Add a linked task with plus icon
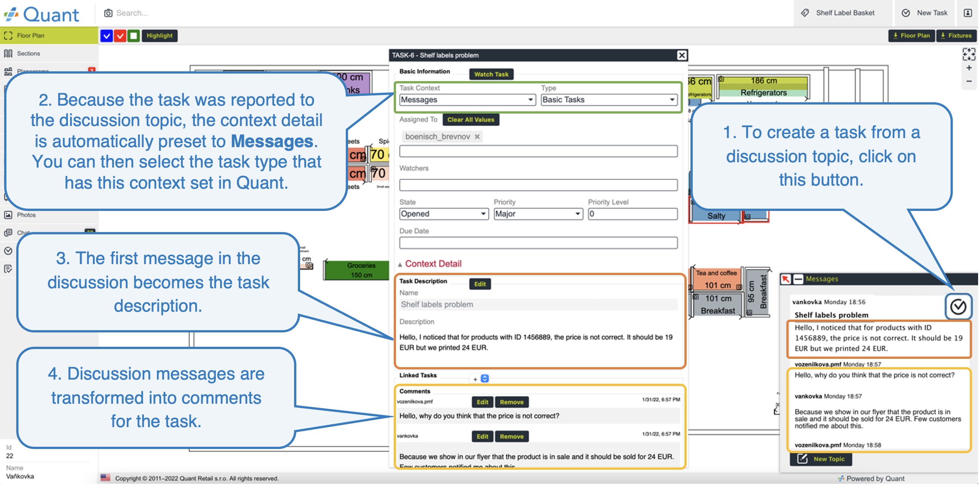This screenshot has width=980, height=486. tap(476, 380)
